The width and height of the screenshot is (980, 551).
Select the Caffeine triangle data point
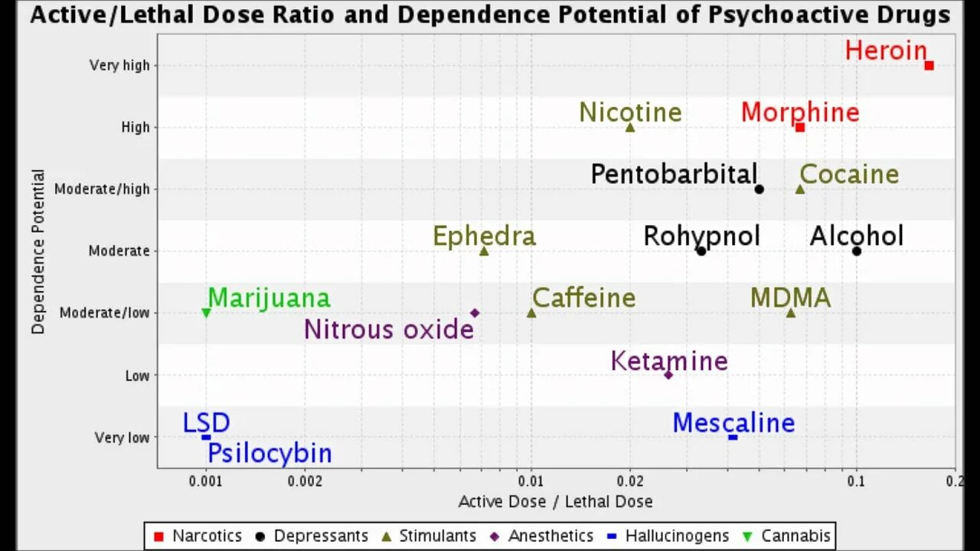click(531, 313)
